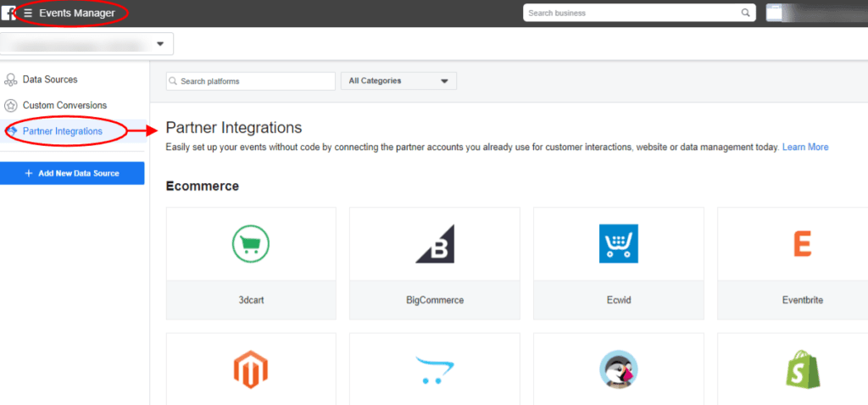This screenshot has height=405, width=868.
Task: Click into the Search business field
Action: click(632, 13)
